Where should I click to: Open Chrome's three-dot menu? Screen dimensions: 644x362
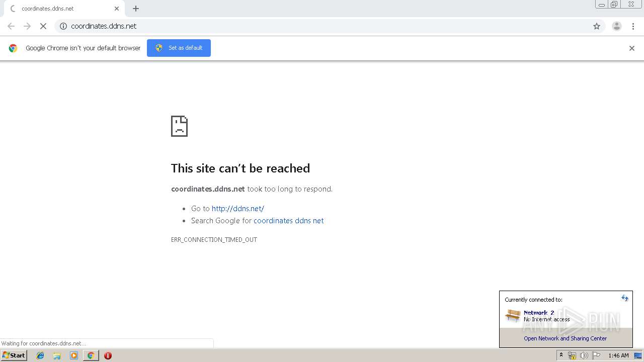coord(633,26)
